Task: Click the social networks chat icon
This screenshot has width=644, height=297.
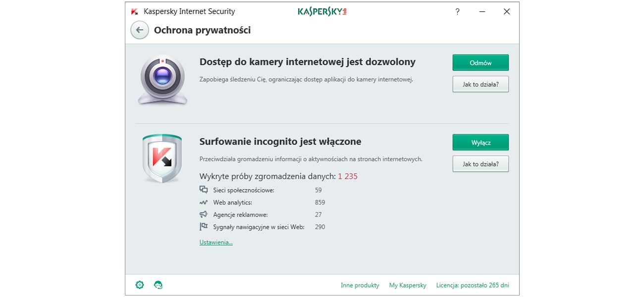Action: 203,190
